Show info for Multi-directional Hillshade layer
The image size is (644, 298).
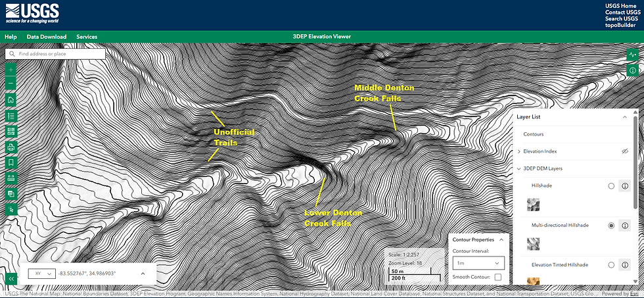625,225
